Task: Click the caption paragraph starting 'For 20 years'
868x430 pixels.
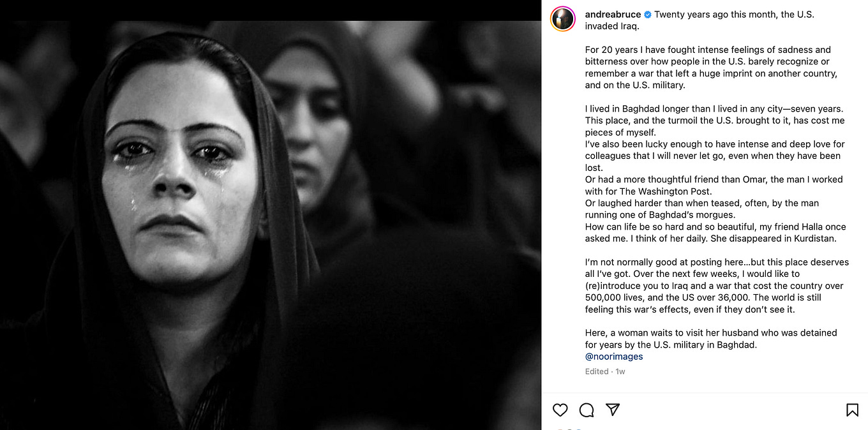Action: (x=711, y=67)
